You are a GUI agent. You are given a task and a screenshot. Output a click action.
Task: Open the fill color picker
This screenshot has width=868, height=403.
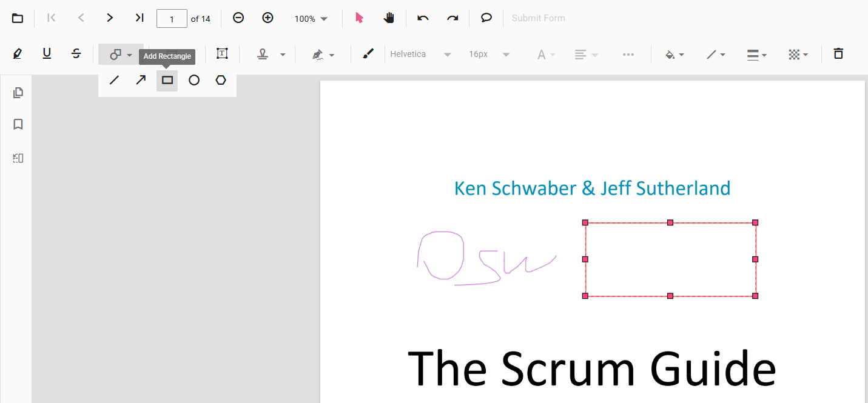675,55
